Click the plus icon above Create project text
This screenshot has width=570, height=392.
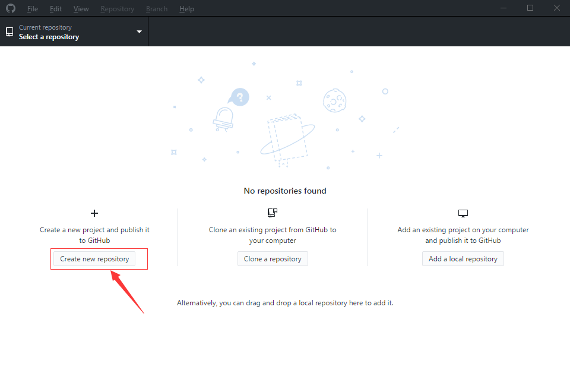point(94,213)
